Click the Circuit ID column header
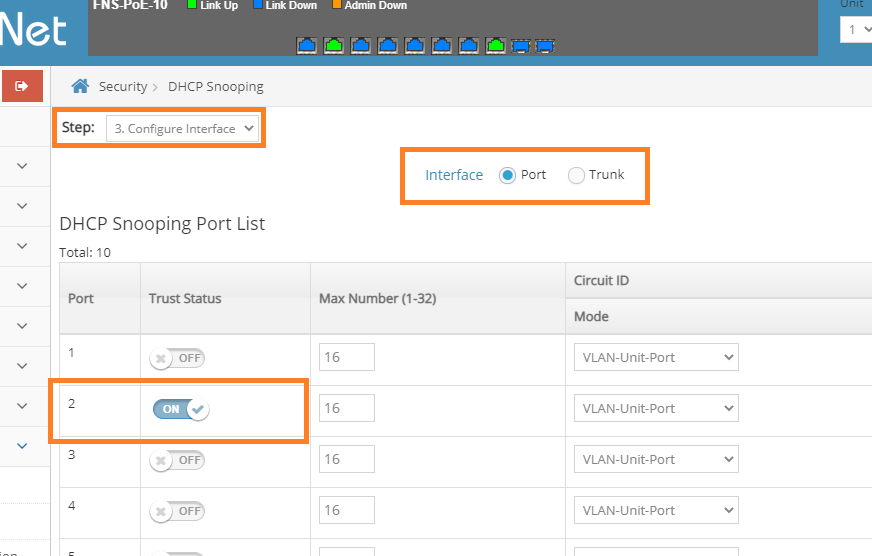Image resolution: width=872 pixels, height=556 pixels. click(x=719, y=281)
